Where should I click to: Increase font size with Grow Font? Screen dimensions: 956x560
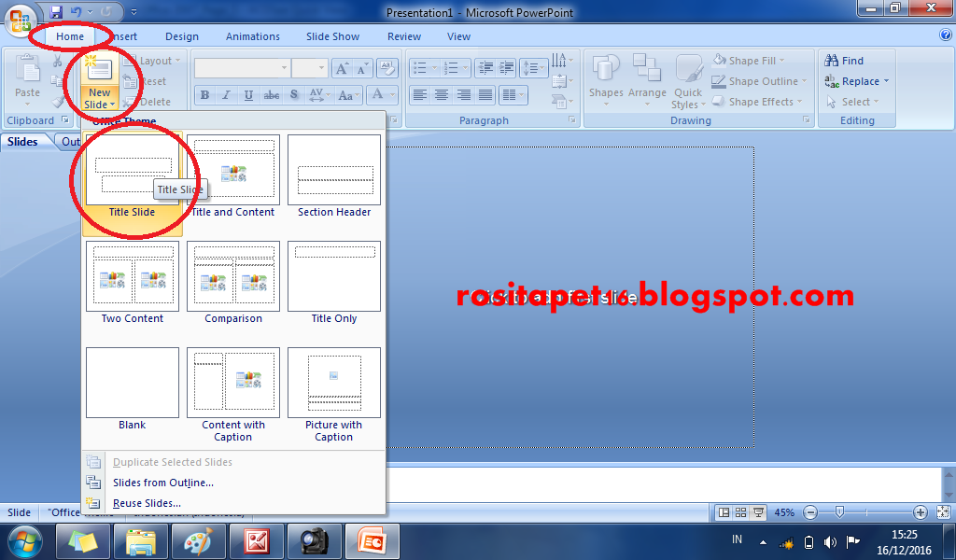tap(342, 68)
